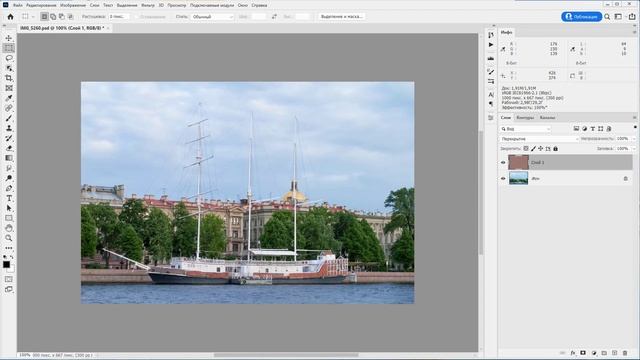Screen dimensions: 640x360
Task: Open blending mode dropdown Перекрытие
Action: click(x=539, y=139)
